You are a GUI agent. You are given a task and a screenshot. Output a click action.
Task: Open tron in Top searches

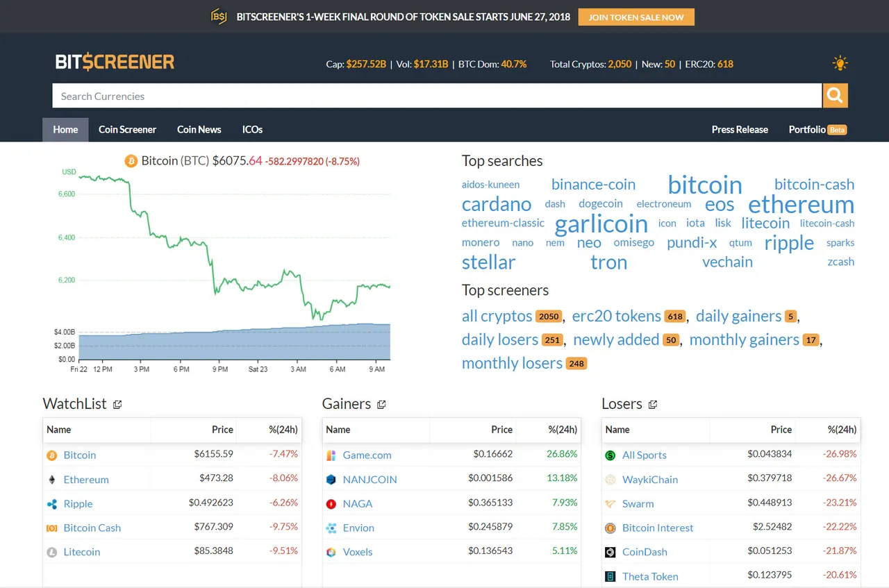tap(609, 262)
